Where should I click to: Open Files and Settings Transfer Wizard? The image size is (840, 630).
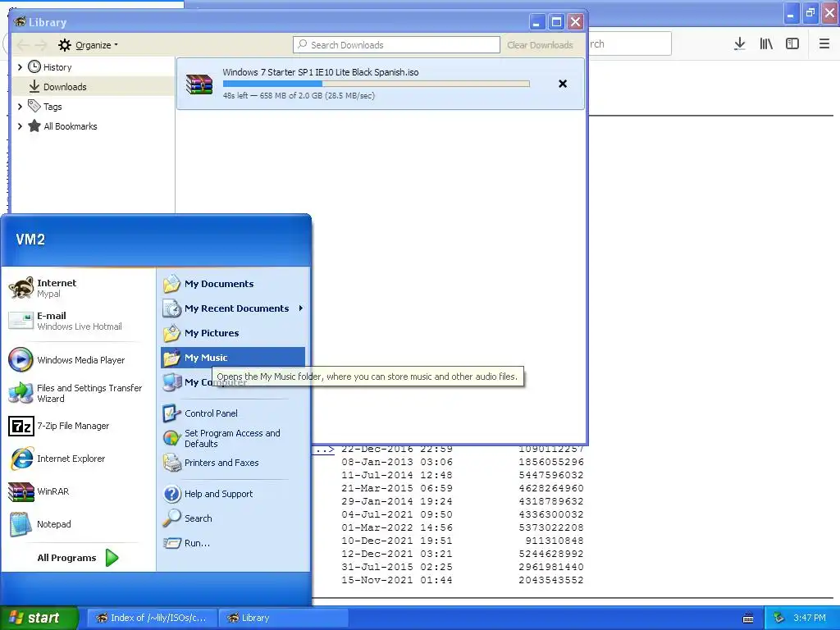tap(75, 393)
